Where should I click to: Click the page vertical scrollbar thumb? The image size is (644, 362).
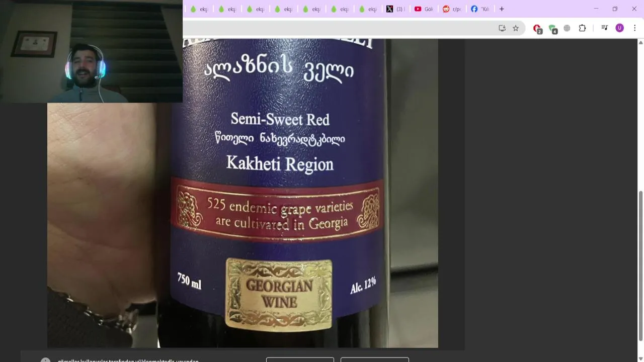640,266
